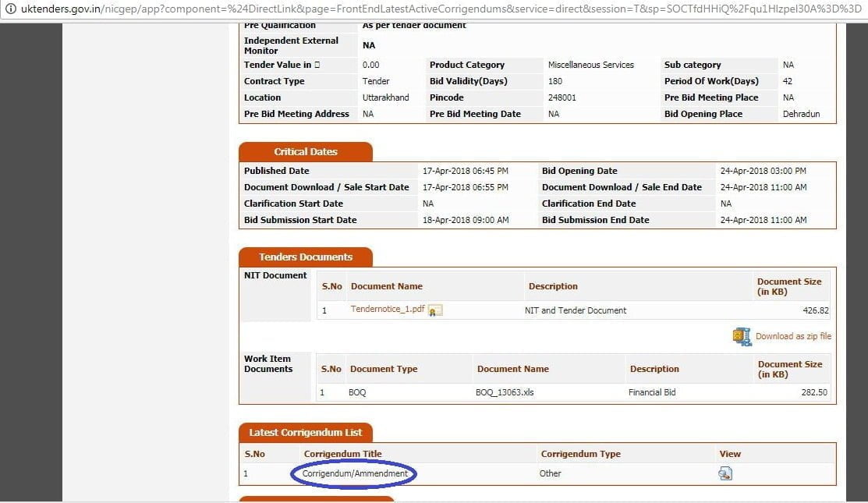Screen dimensions: 868x503
Task: Click the Tenders Documents section header
Action: tap(305, 257)
